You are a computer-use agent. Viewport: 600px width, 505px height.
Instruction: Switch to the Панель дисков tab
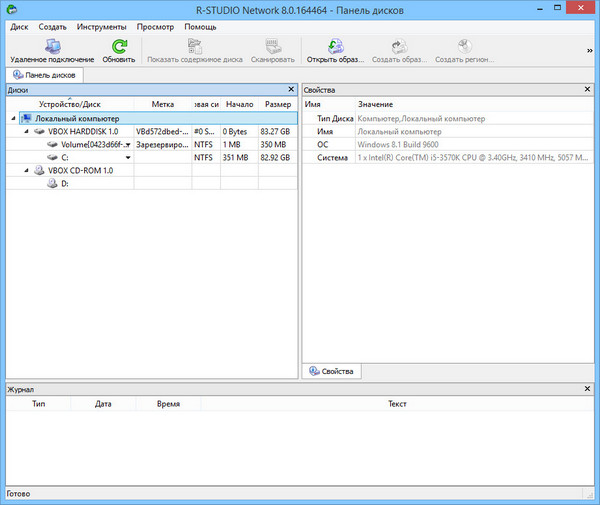pyautogui.click(x=44, y=75)
